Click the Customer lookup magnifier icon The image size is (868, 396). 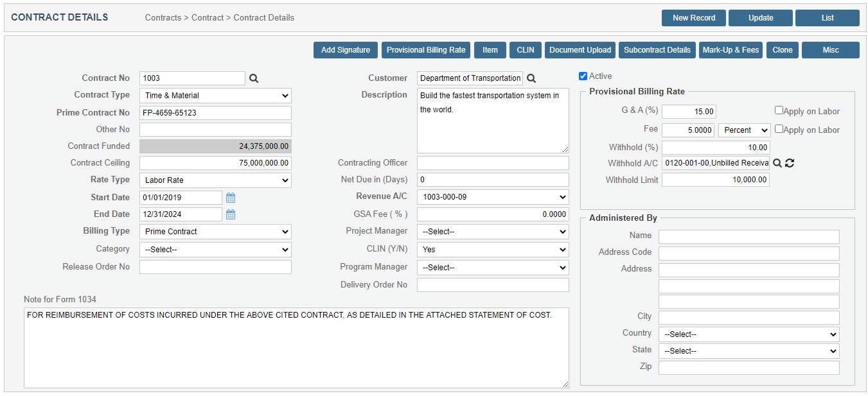(x=531, y=78)
